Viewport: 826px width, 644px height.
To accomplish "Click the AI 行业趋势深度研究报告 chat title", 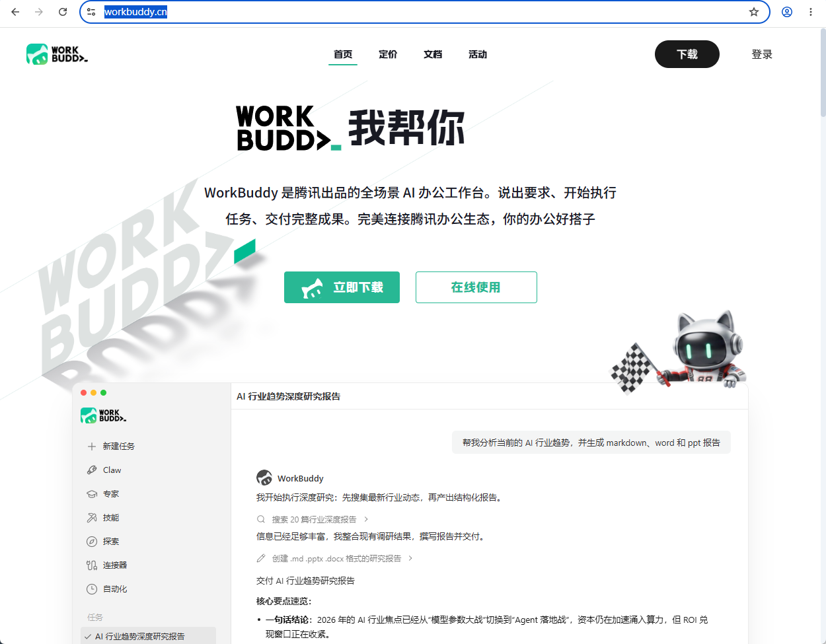I will [289, 396].
